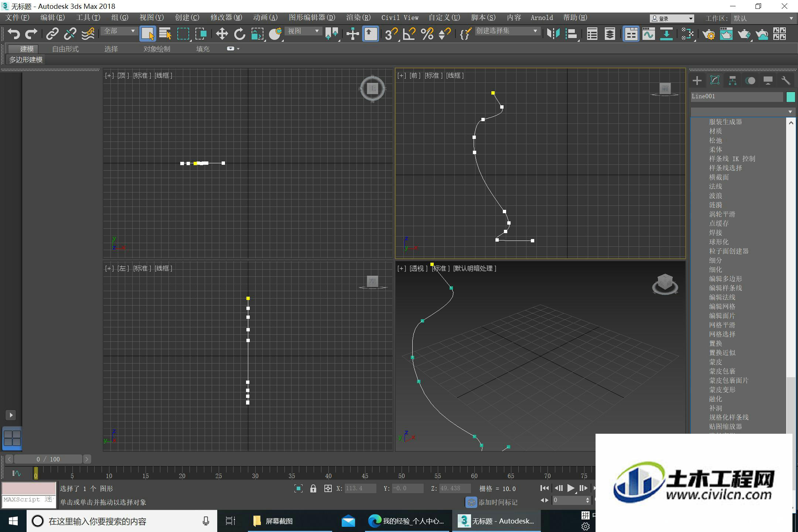Switch to the Hierarchy panel tab
Screen dimensions: 798x532
pyautogui.click(x=732, y=81)
